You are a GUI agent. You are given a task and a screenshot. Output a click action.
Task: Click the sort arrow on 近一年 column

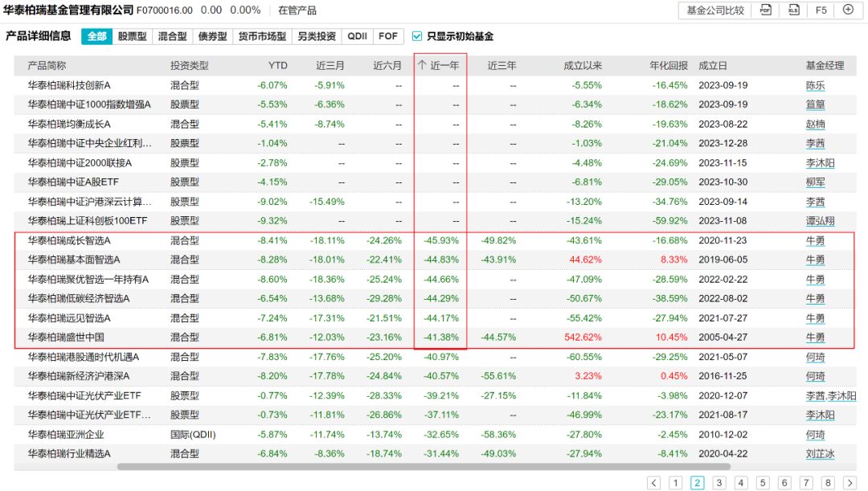click(x=422, y=66)
